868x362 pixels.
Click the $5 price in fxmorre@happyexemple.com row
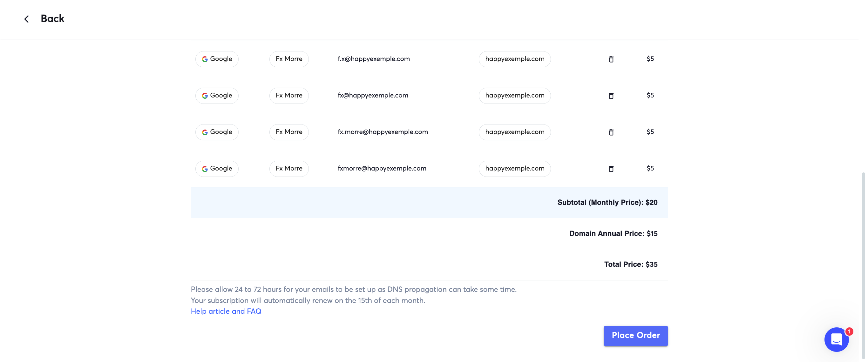pos(650,168)
